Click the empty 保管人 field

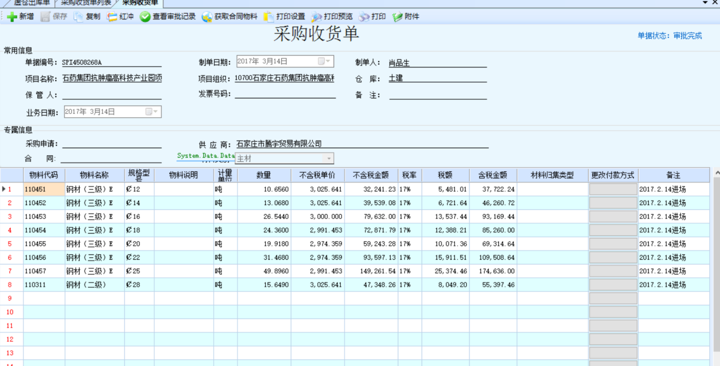pyautogui.click(x=112, y=95)
